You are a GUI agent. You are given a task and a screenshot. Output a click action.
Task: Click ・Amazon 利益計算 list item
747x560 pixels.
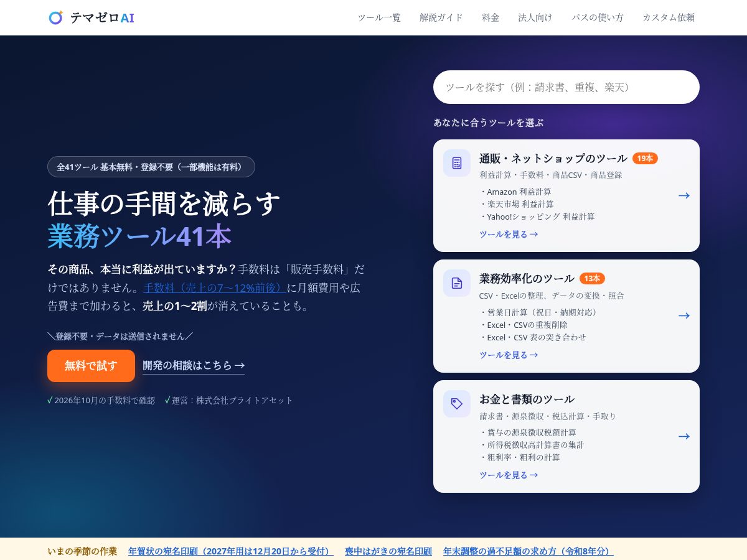(x=515, y=192)
